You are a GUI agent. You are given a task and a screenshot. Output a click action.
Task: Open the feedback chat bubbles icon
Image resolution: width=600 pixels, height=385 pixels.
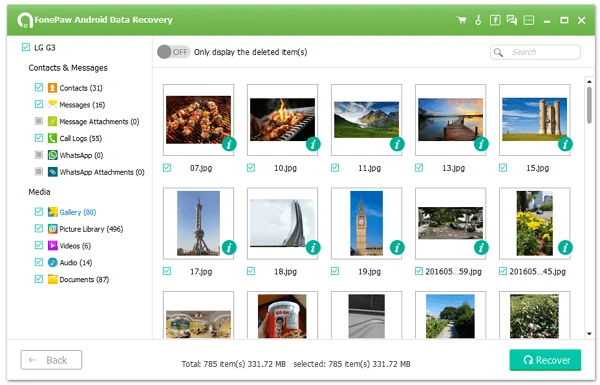pos(512,20)
